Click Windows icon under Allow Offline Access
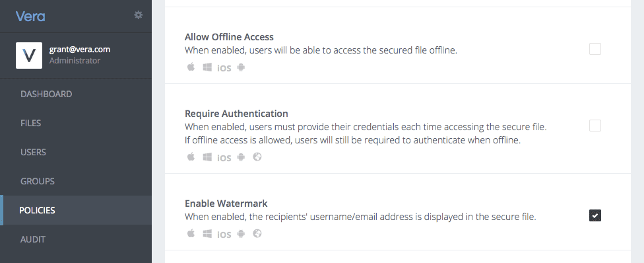Viewport: 644px width, 263px height. (x=207, y=67)
